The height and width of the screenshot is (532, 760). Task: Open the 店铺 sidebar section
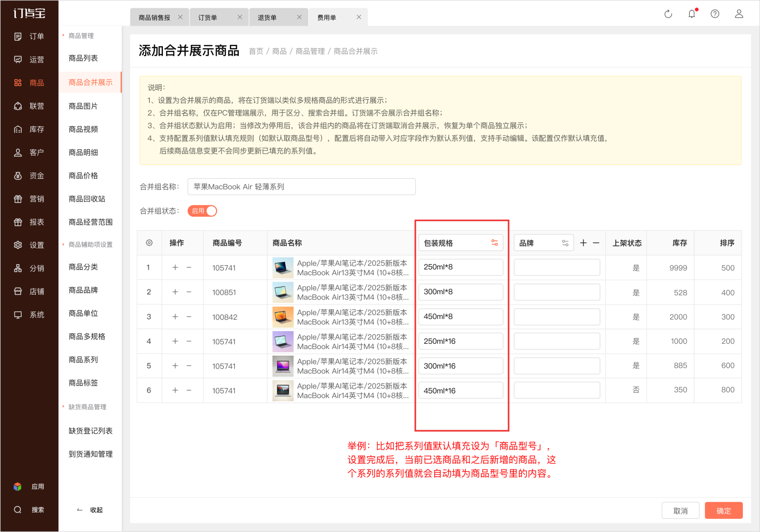(x=29, y=292)
